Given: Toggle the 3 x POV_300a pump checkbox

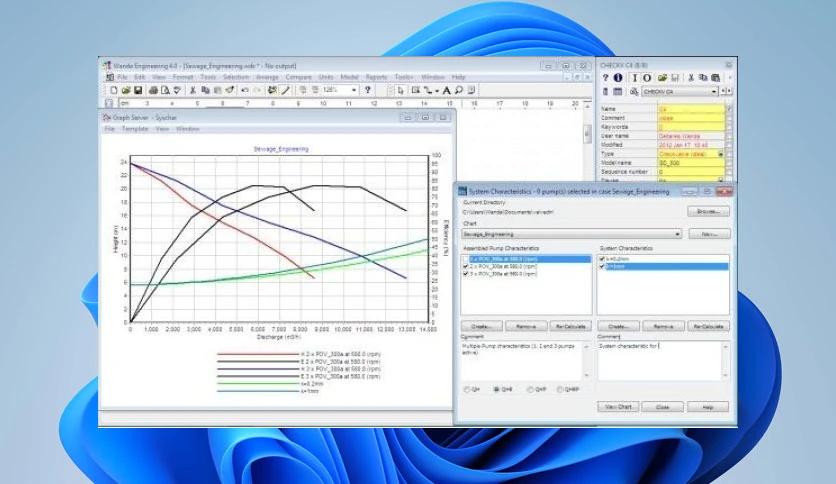Looking at the screenshot, I should tap(465, 273).
